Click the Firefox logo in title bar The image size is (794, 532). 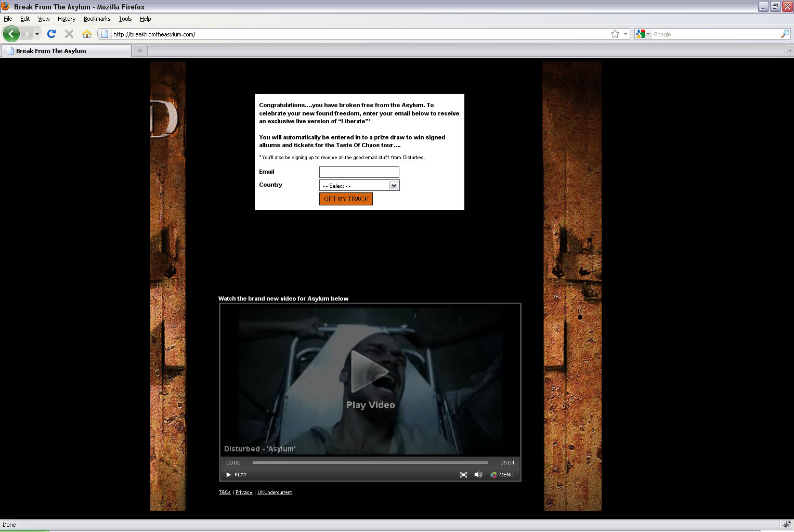[x=6, y=6]
